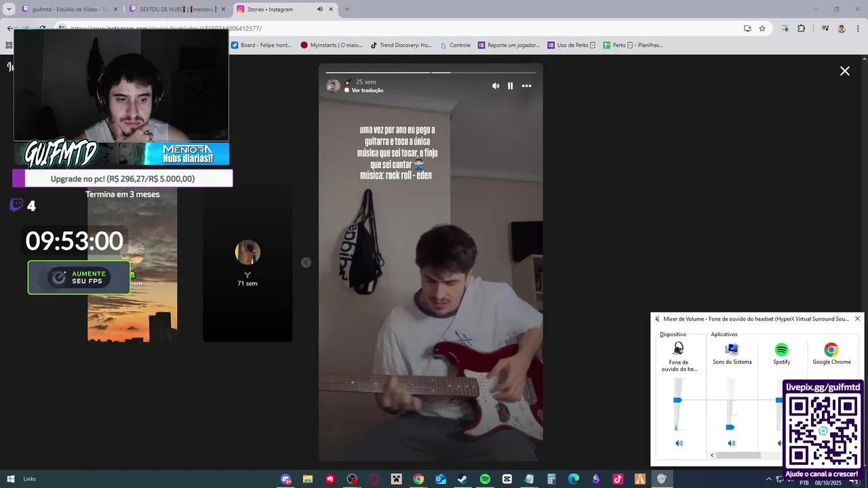The image size is (868, 488).
Task: Mute the headset device in mixer
Action: tap(679, 443)
